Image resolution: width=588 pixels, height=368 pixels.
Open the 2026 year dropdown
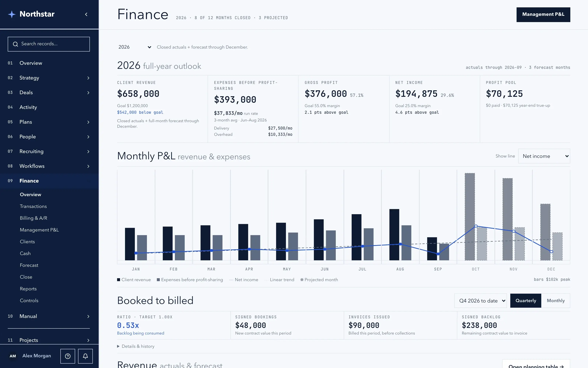coord(135,47)
